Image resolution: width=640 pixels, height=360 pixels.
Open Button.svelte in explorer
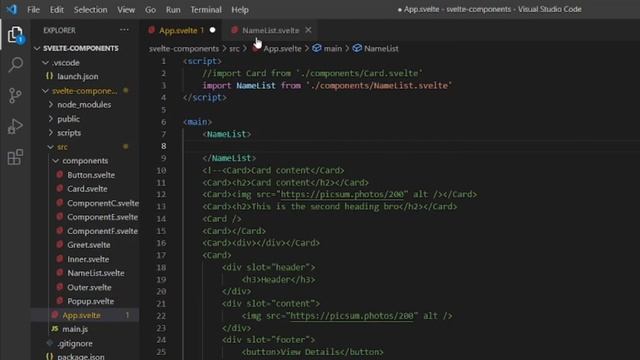(91, 175)
